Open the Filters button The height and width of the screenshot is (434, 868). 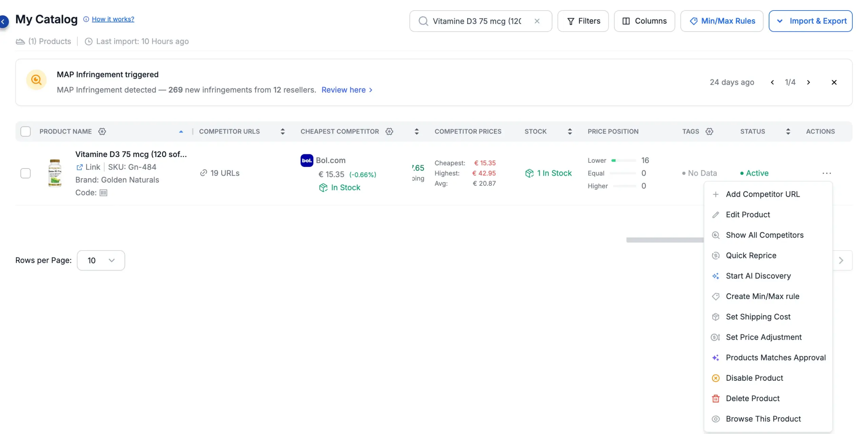click(583, 21)
